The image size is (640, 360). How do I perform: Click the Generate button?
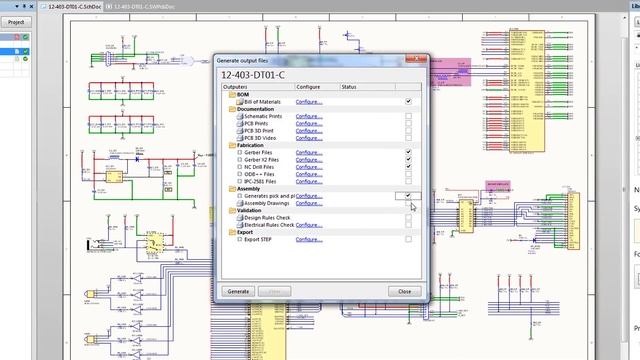point(238,291)
